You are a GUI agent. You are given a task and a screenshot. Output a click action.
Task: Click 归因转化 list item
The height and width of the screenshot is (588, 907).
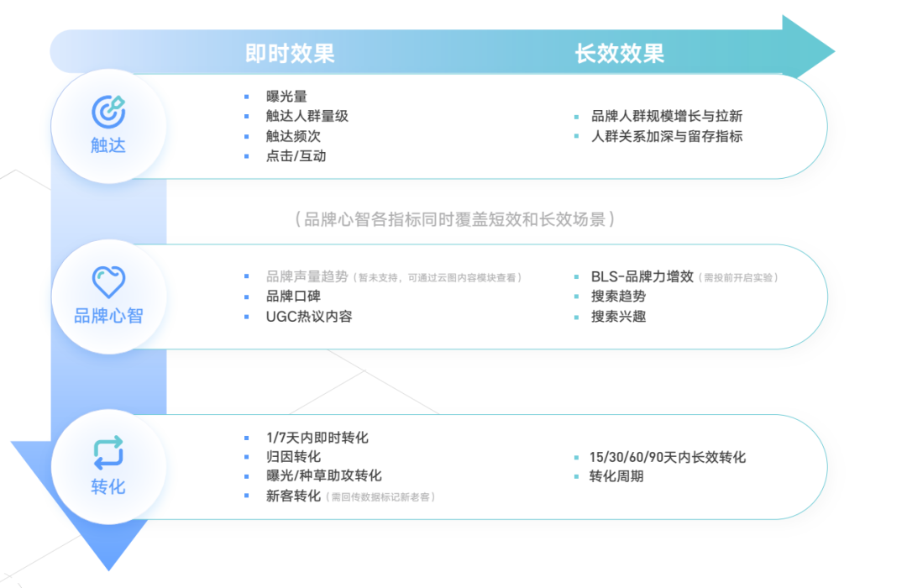click(x=293, y=457)
